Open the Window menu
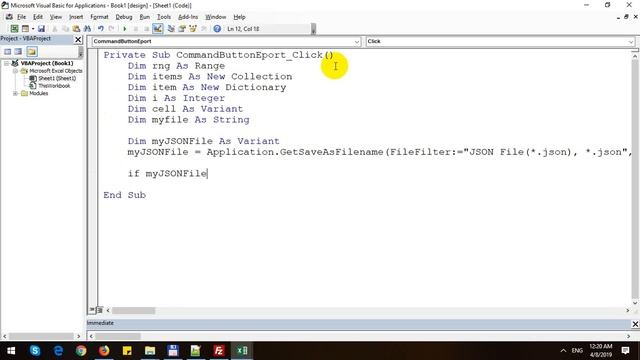640x360 pixels. click(216, 17)
